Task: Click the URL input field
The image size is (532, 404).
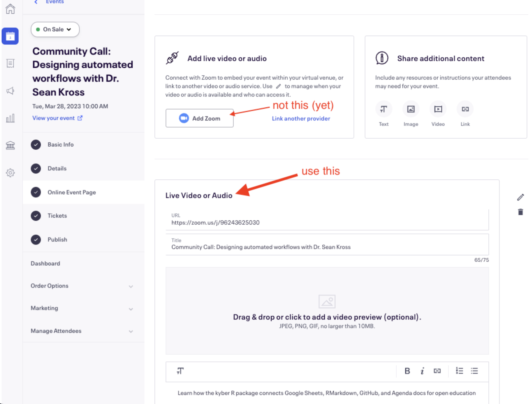Action: [x=327, y=222]
